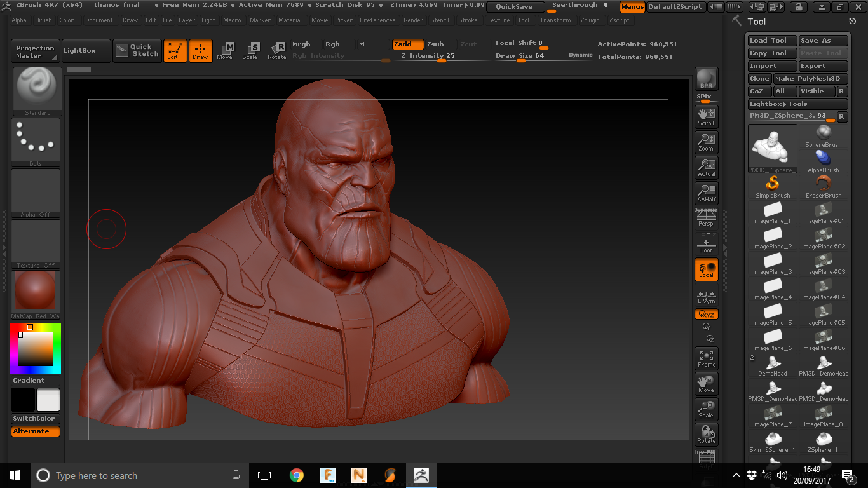The height and width of the screenshot is (488, 868).
Task: Open the Document menu
Action: [99, 20]
